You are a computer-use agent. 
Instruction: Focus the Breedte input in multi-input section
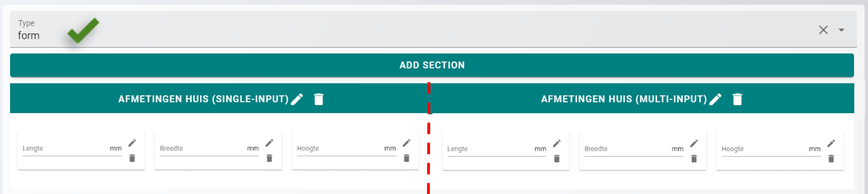633,149
